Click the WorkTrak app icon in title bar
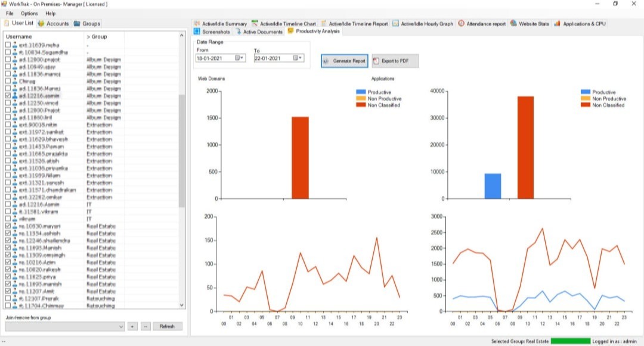Viewport: 644px width, 346px height. click(4, 4)
